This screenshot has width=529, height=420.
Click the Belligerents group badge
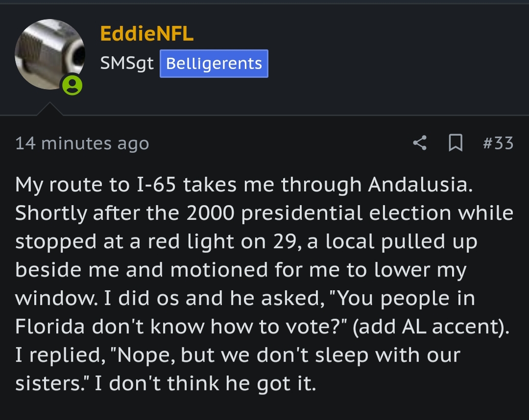tap(214, 64)
